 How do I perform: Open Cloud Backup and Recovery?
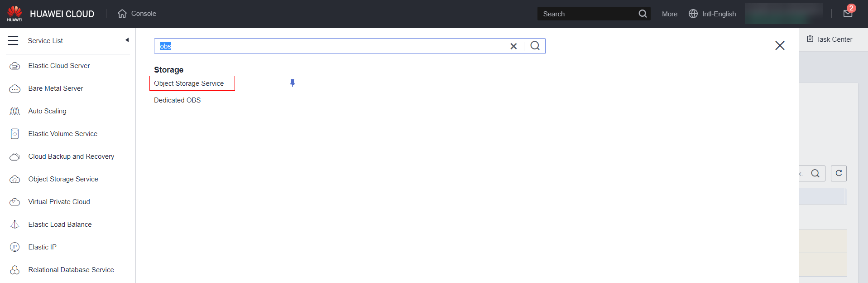pyautogui.click(x=71, y=156)
